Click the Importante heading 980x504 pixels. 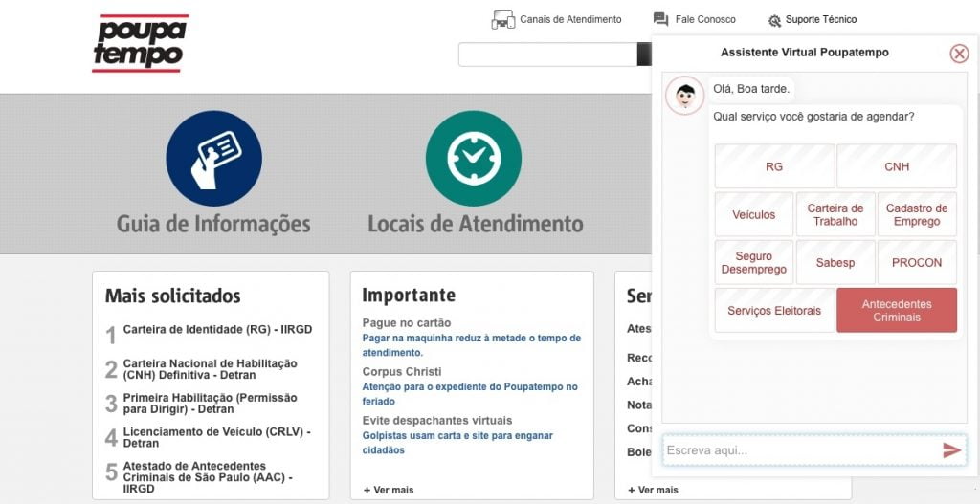(409, 295)
